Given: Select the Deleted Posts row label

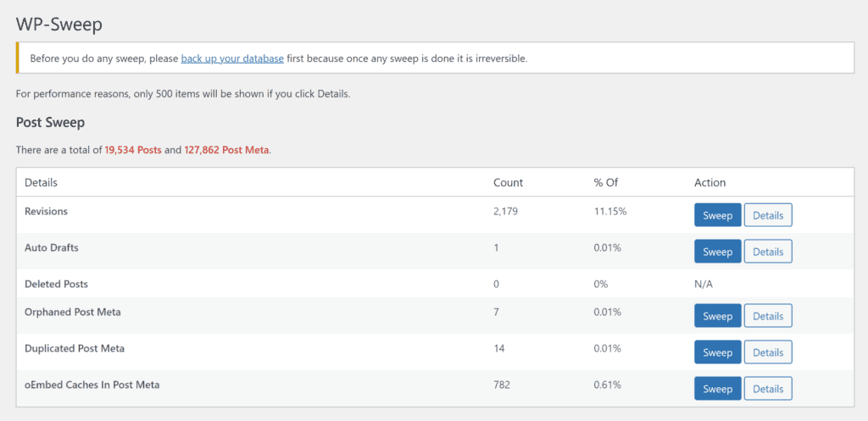Looking at the screenshot, I should point(56,284).
